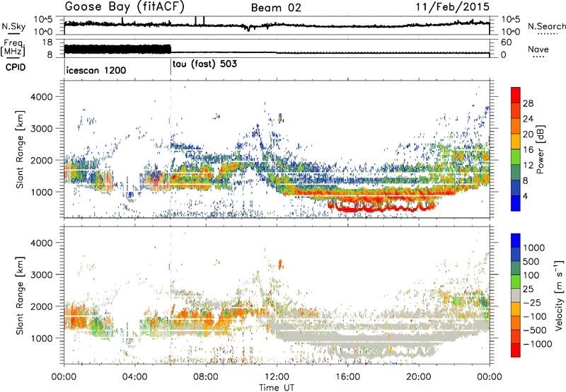The width and height of the screenshot is (566, 392).
Task: Click the "3000" tick on the power panel
Action: point(43,129)
